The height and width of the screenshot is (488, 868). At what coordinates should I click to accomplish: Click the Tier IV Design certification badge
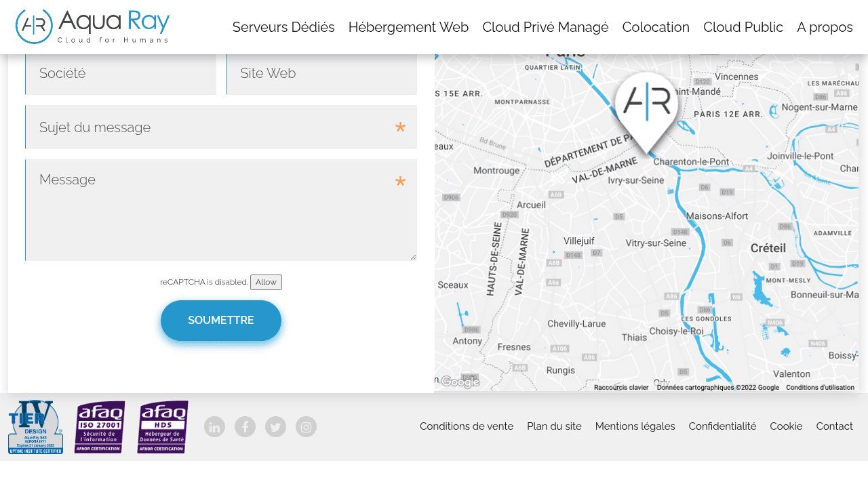35,427
